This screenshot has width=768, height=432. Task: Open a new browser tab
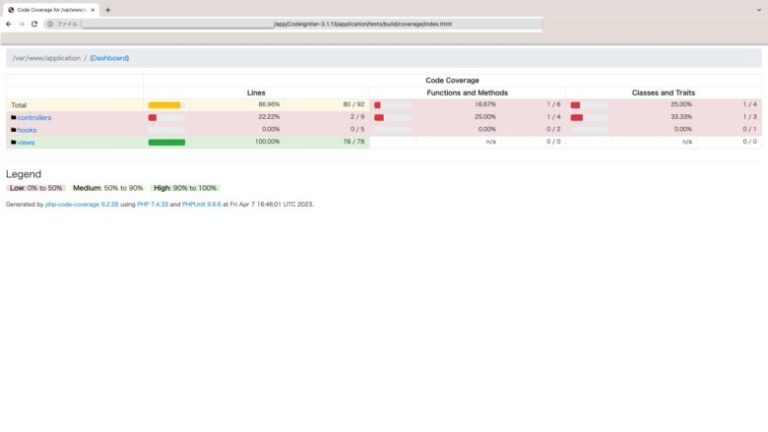pos(108,9)
